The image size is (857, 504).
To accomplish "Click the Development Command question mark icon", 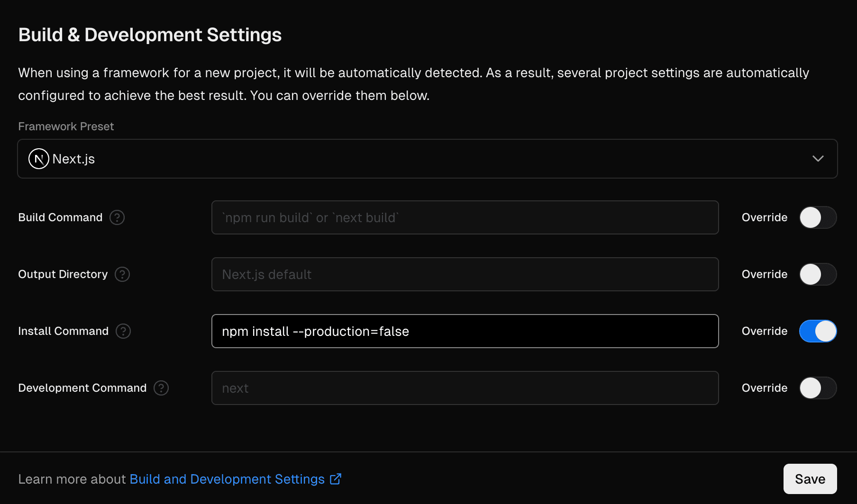I will pyautogui.click(x=161, y=388).
